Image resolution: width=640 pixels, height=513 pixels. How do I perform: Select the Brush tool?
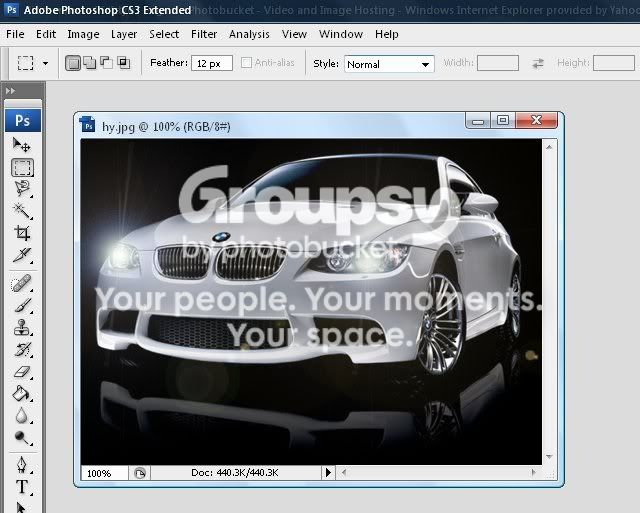[22, 305]
